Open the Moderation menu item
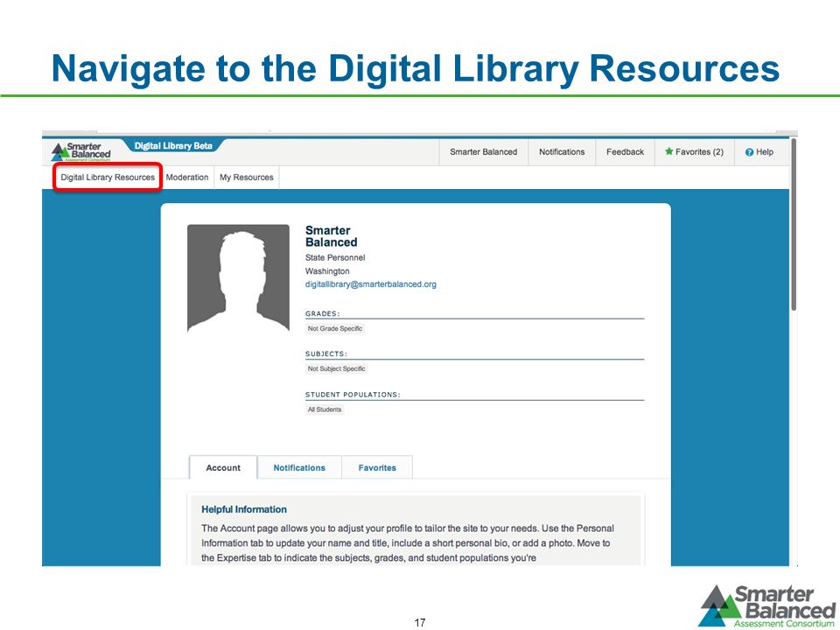This screenshot has width=840, height=630. [x=187, y=178]
